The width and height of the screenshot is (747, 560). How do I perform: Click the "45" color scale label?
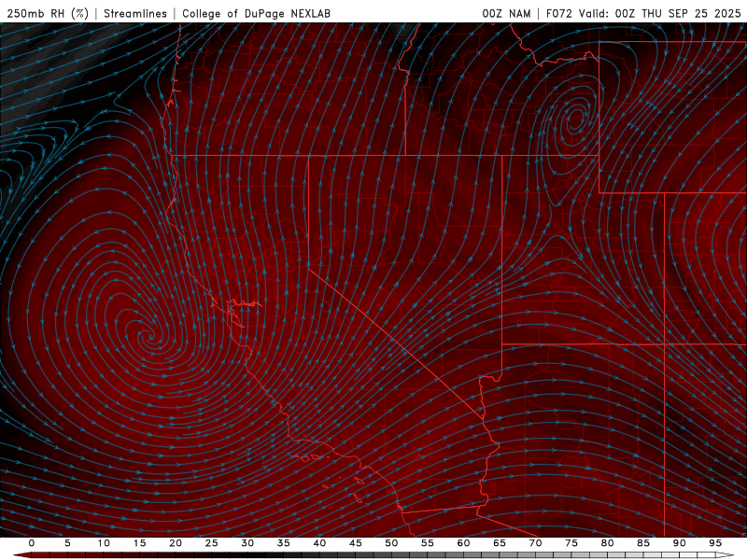click(x=356, y=543)
